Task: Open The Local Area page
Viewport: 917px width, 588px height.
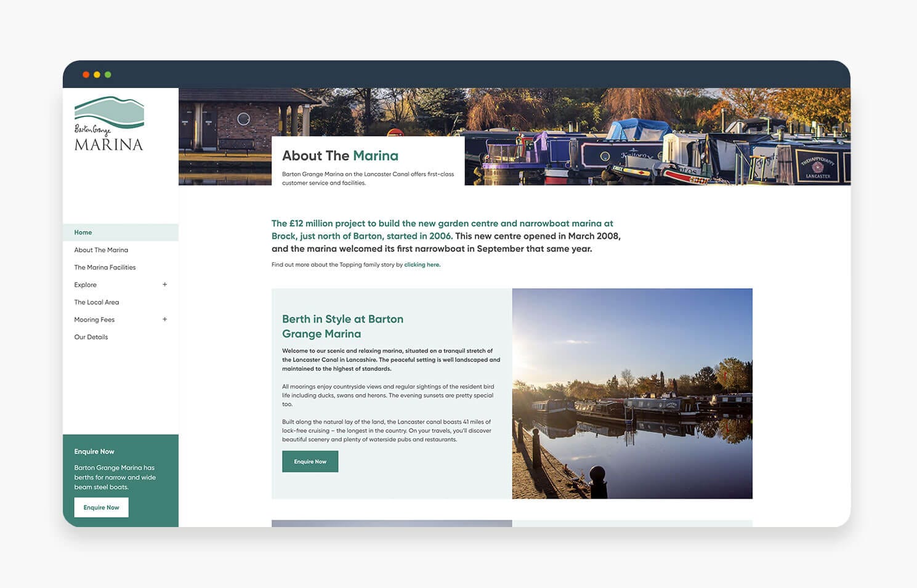Action: pos(97,302)
